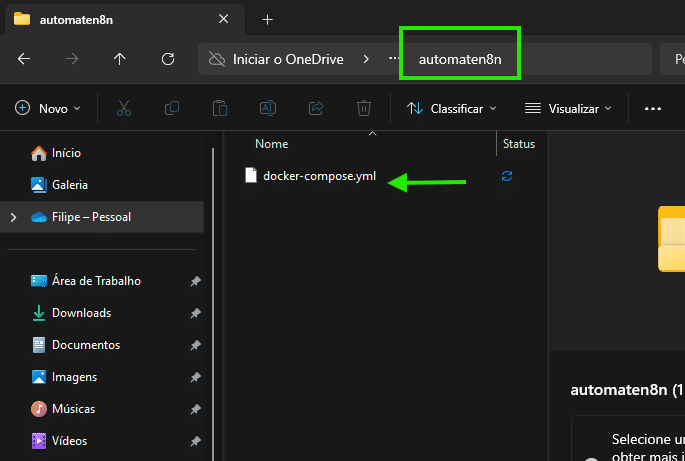The height and width of the screenshot is (461, 685).
Task: Open the Iniciar o OneDrive breadcrumb
Action: coord(288,59)
